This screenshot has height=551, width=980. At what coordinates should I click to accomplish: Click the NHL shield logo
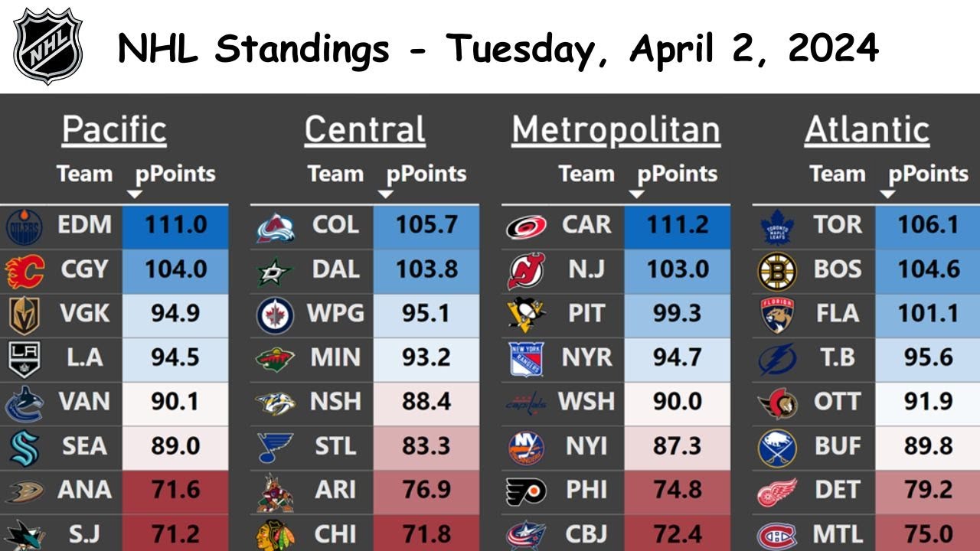tap(49, 46)
